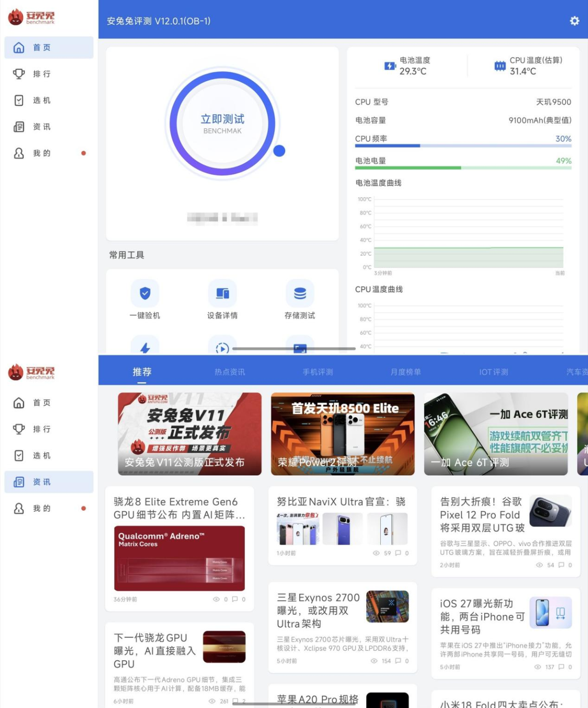Open 一加 Ace 6T评测 banner

point(496,434)
